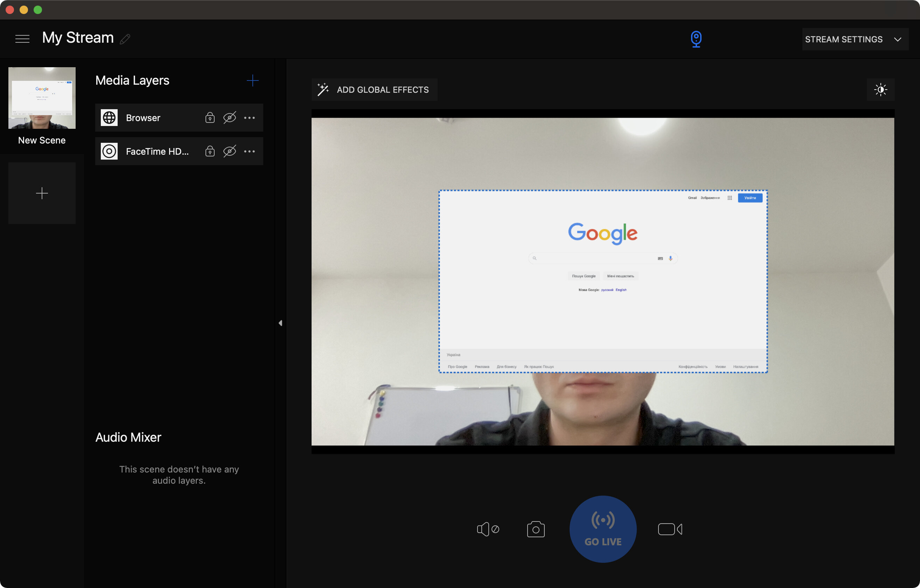Image resolution: width=920 pixels, height=588 pixels.
Task: Click the Go Live broadcast button
Action: point(603,529)
